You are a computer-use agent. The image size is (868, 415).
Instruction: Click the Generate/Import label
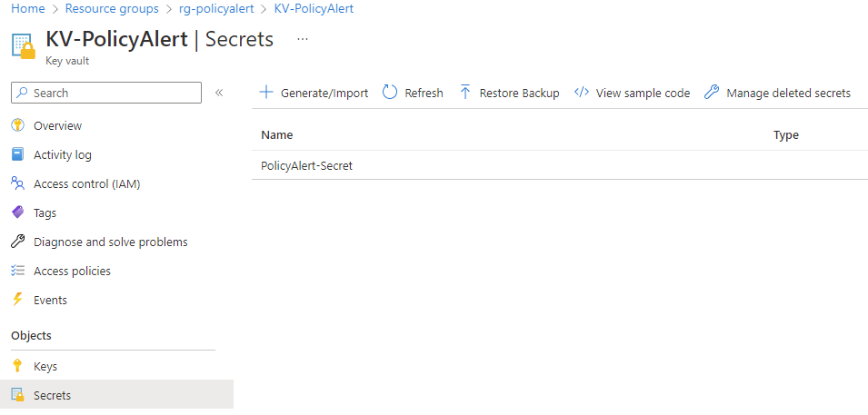[x=324, y=93]
